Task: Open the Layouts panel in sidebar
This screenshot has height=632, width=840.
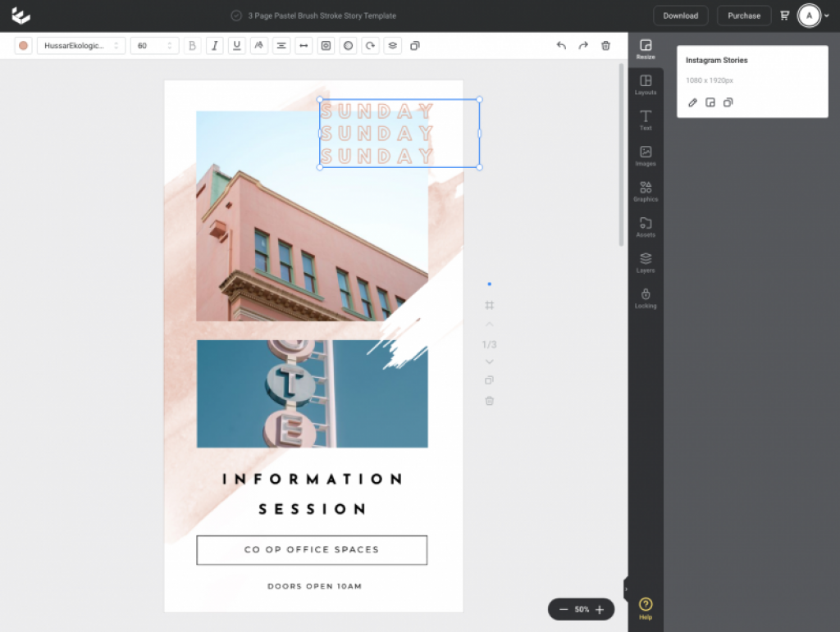Action: pyautogui.click(x=646, y=84)
